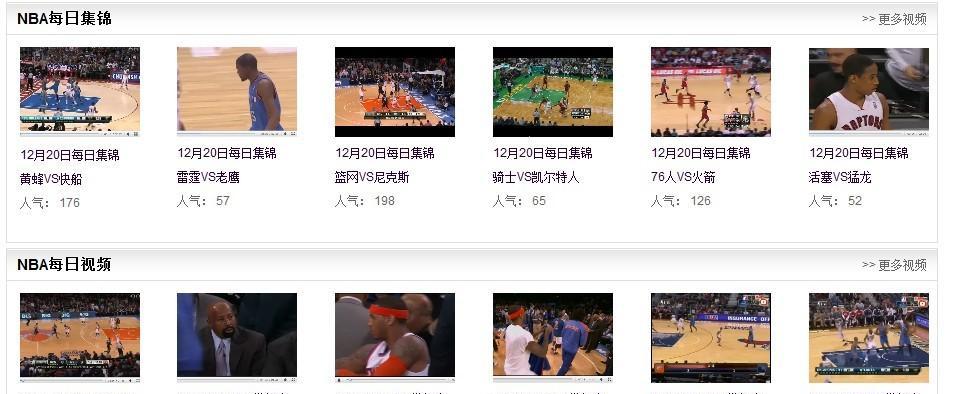
Task: Click the 黄蜂VS快船 title link
Action: tap(51, 179)
